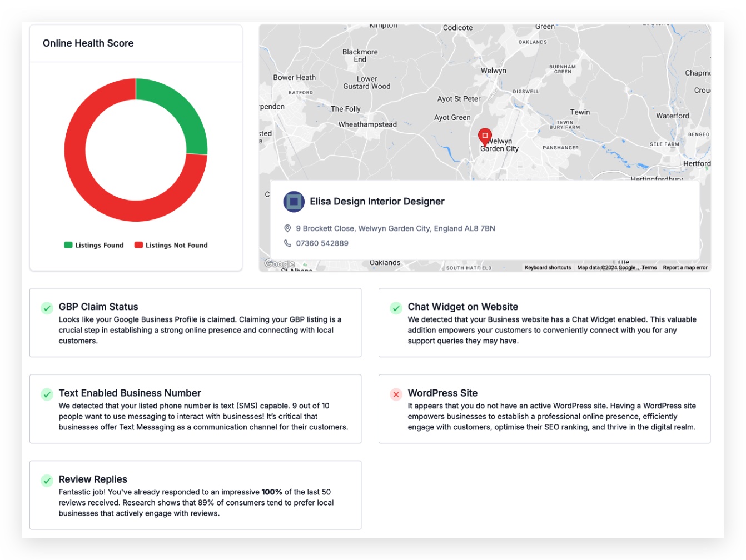Screen dimensions: 746x560
Task: Click the Map data ©2024 Google text
Action: point(606,268)
